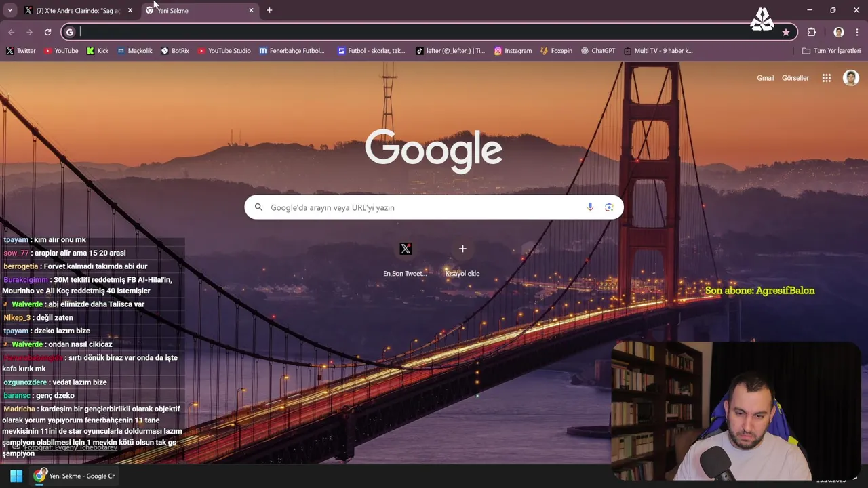Screen dimensions: 868x488
Task: Go back with the back arrow
Action: [x=11, y=32]
